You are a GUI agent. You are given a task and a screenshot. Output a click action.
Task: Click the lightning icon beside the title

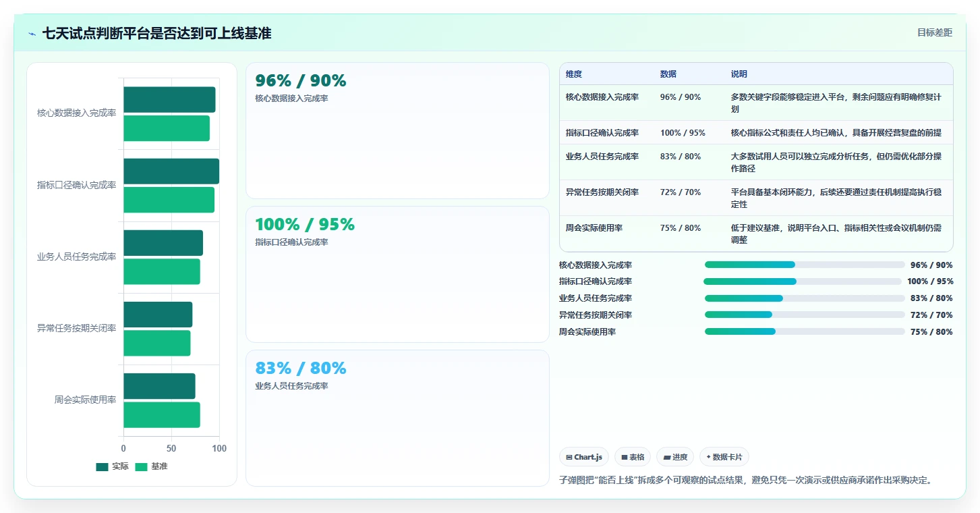click(32, 34)
